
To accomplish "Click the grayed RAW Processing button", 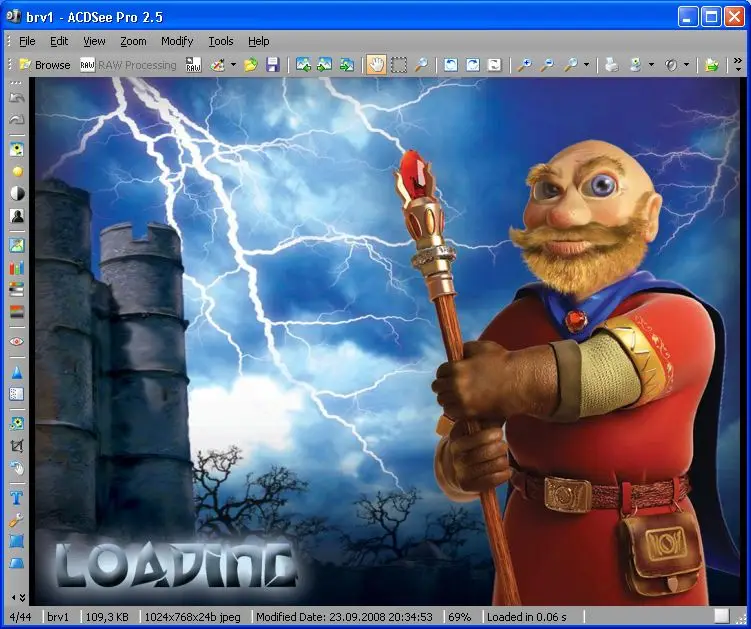I will pyautogui.click(x=128, y=65).
